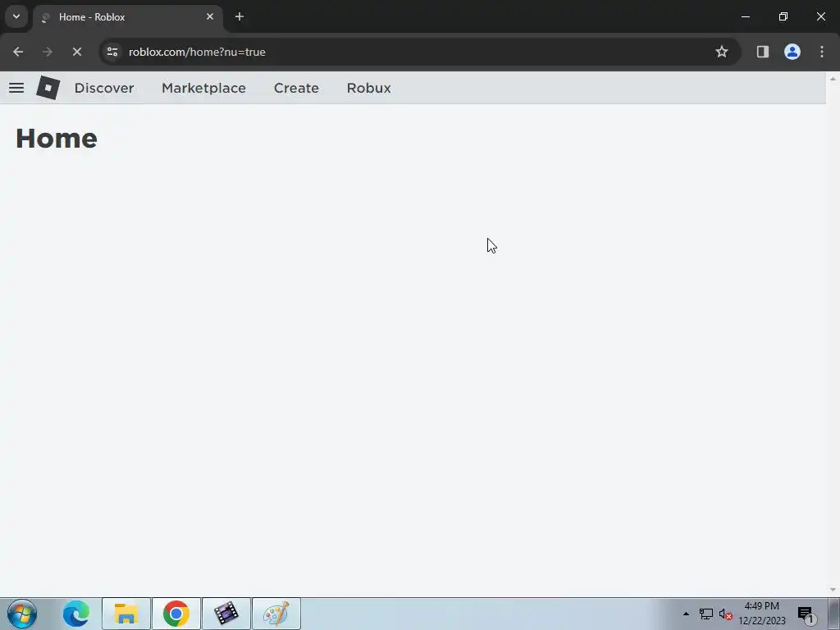Screen dimensions: 840x630
Task: Show hidden system tray icons
Action: coord(686,614)
